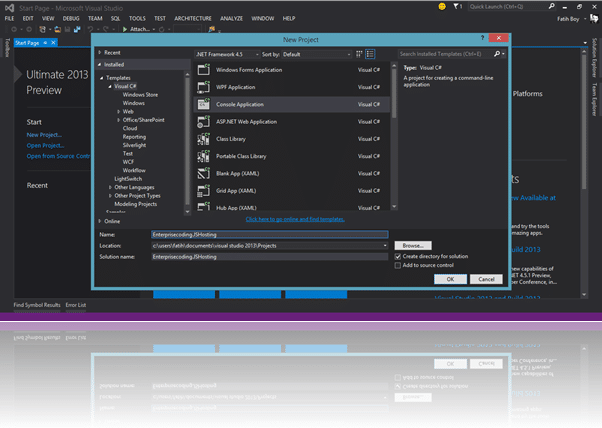Screen dimensions: 602x428
Task: Click the go online and find templates link
Action: tap(295, 219)
